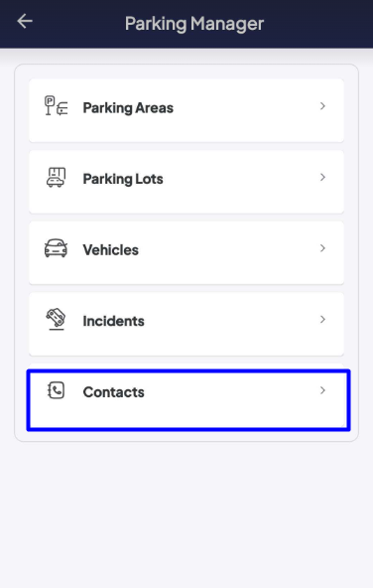The image size is (373, 588).
Task: Click the Incidents crashed car icon
Action: 56,319
